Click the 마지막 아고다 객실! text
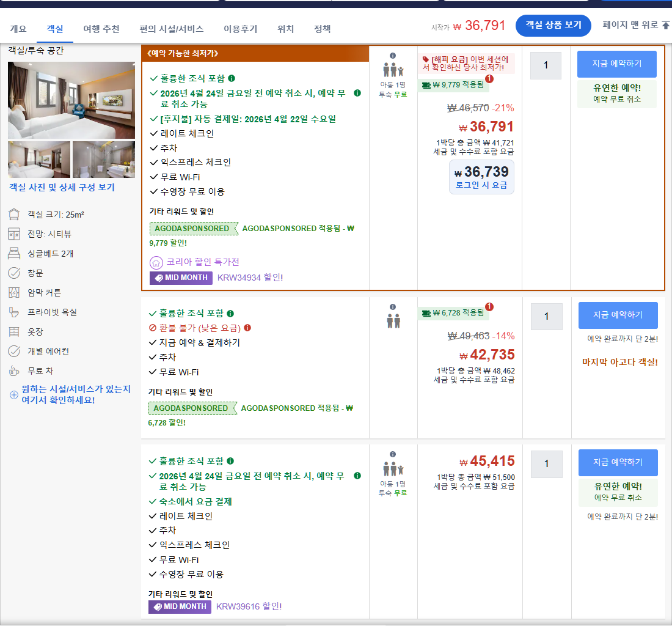 (619, 363)
